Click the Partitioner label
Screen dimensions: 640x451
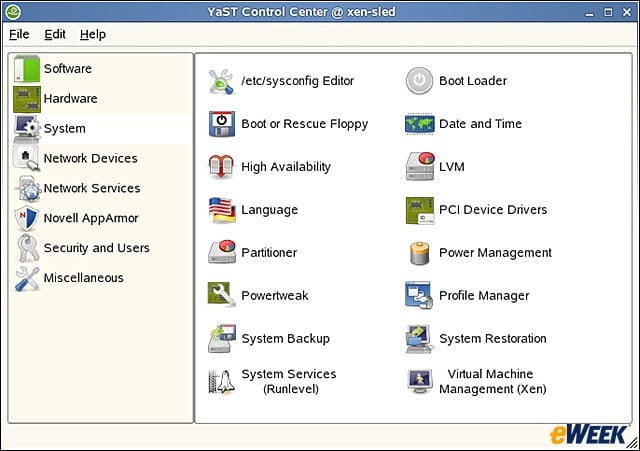269,253
